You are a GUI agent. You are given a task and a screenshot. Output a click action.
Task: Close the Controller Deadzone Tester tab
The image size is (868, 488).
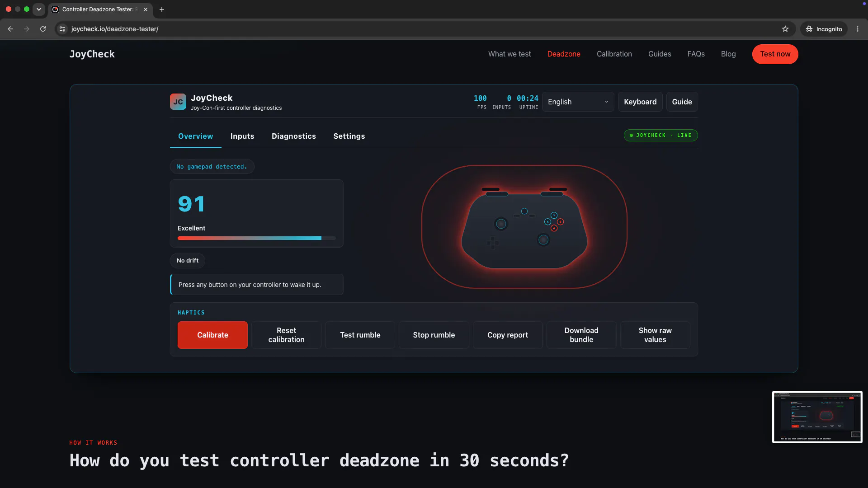[146, 9]
